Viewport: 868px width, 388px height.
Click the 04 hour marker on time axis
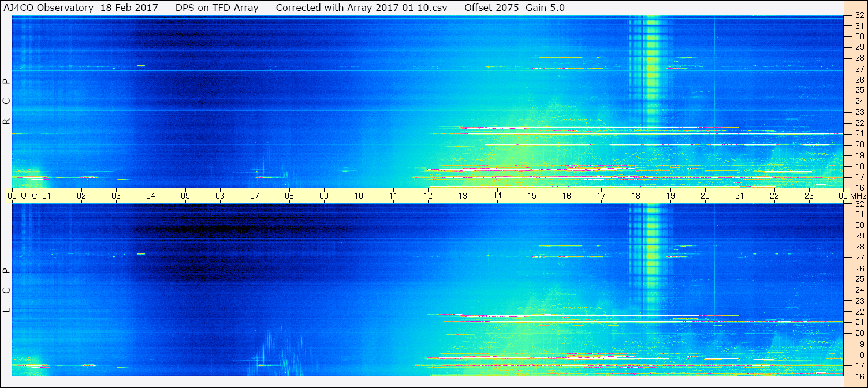click(x=151, y=196)
